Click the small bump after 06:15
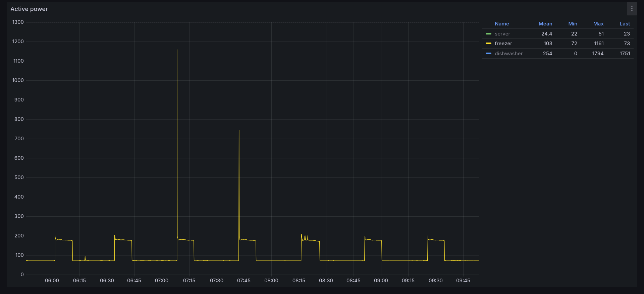This screenshot has width=644, height=294. (x=85, y=257)
